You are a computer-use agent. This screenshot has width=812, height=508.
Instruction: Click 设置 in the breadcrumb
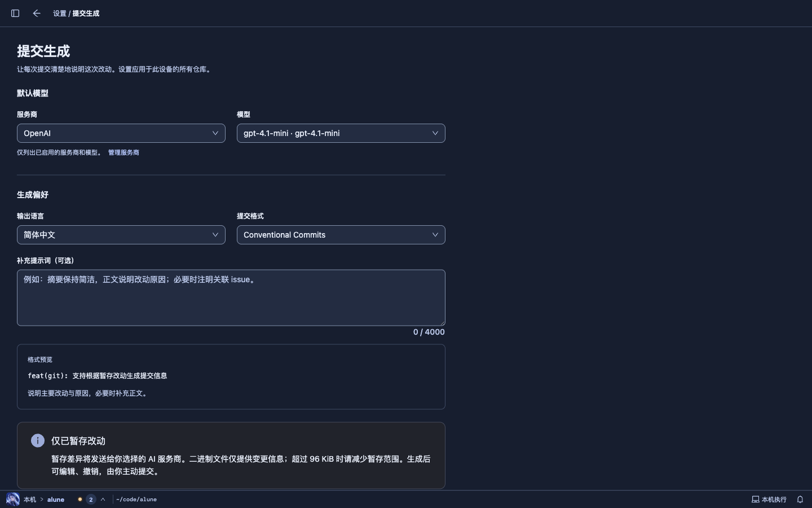[60, 13]
